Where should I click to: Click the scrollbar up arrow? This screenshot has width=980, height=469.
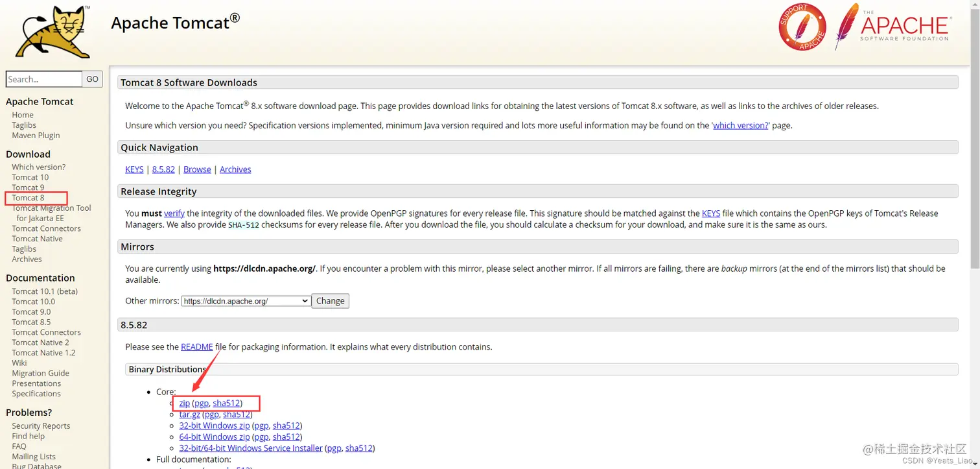(975, 5)
